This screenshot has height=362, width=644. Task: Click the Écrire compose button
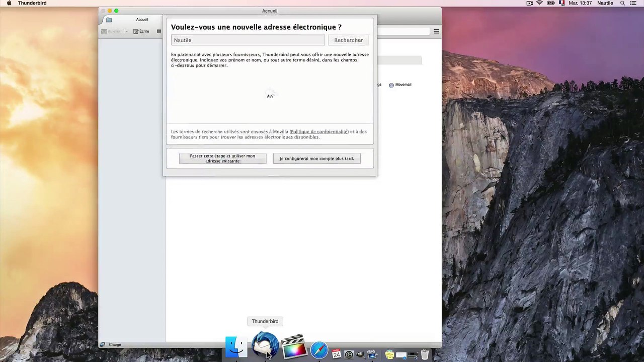coord(141,31)
